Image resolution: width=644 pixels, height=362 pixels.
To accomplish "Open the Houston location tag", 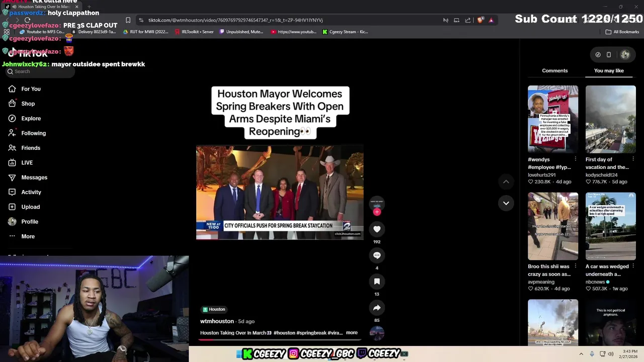I will point(214,309).
